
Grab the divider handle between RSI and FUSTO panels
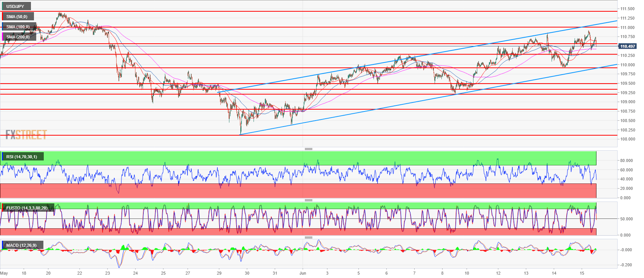click(309, 200)
